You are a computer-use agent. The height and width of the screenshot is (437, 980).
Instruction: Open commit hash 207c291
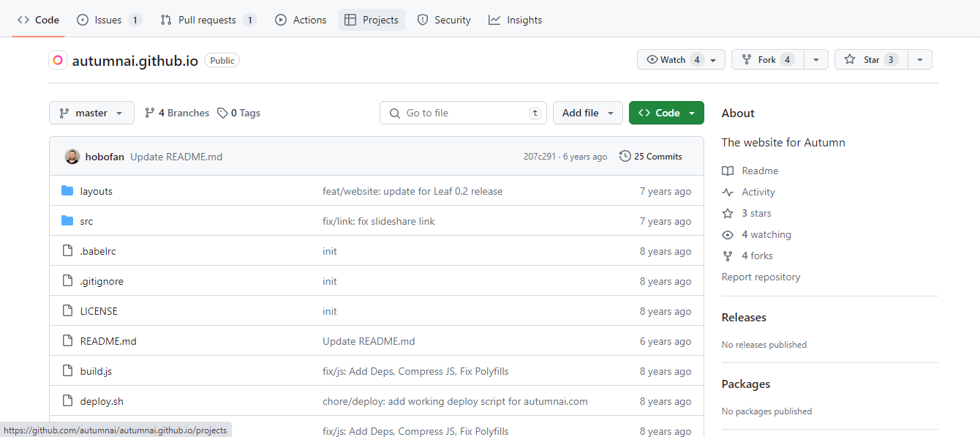click(540, 157)
